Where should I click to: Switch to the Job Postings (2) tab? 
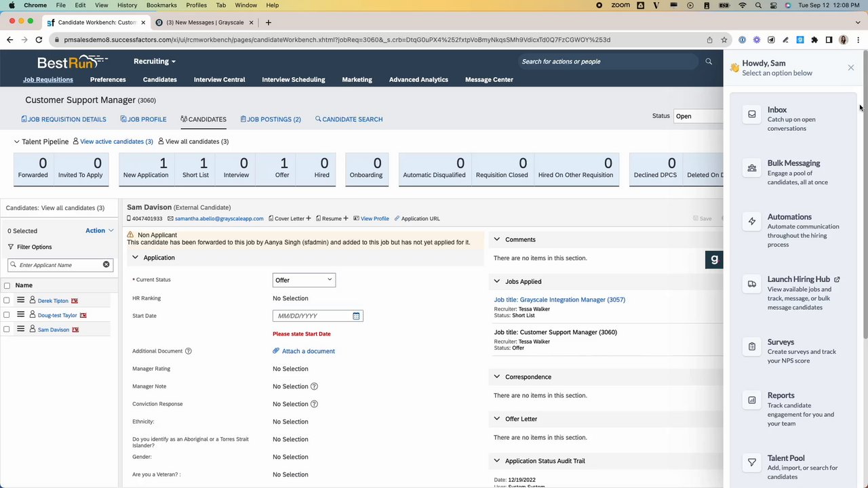(x=271, y=119)
